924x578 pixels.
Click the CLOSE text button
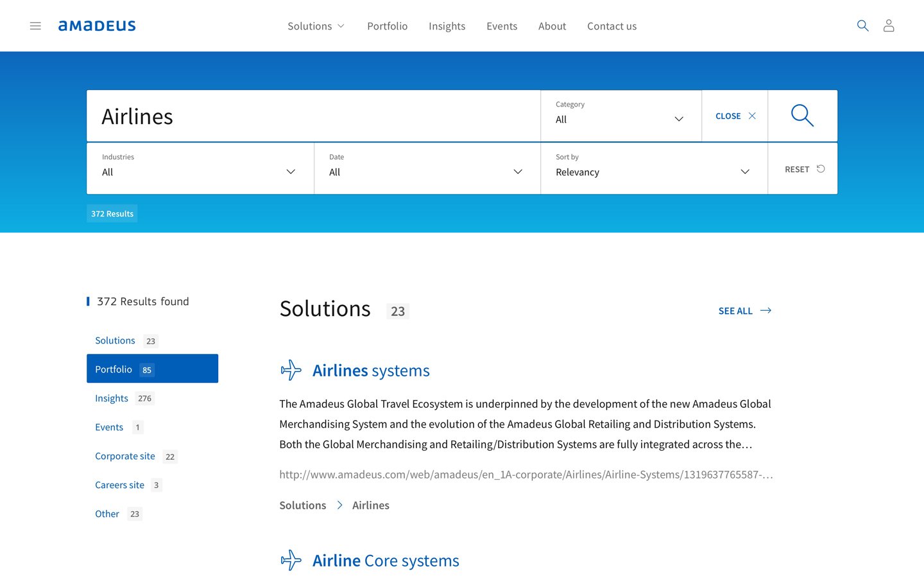point(728,116)
